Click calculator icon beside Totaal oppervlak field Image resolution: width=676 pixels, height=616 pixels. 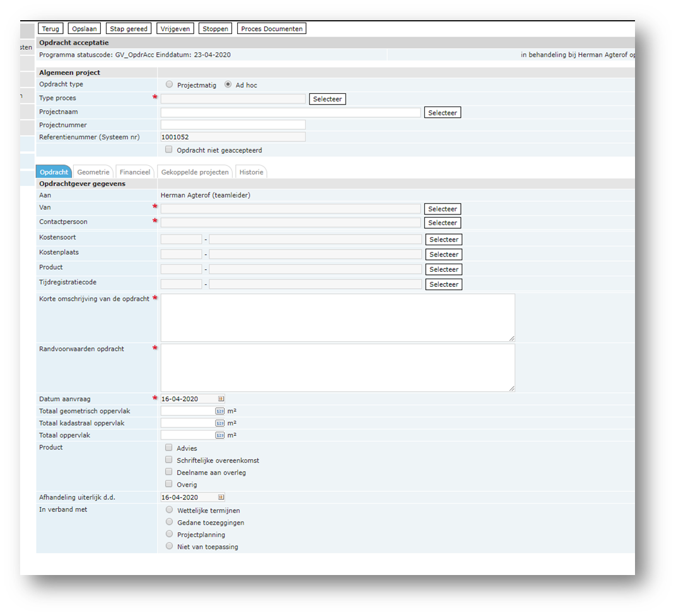(219, 435)
